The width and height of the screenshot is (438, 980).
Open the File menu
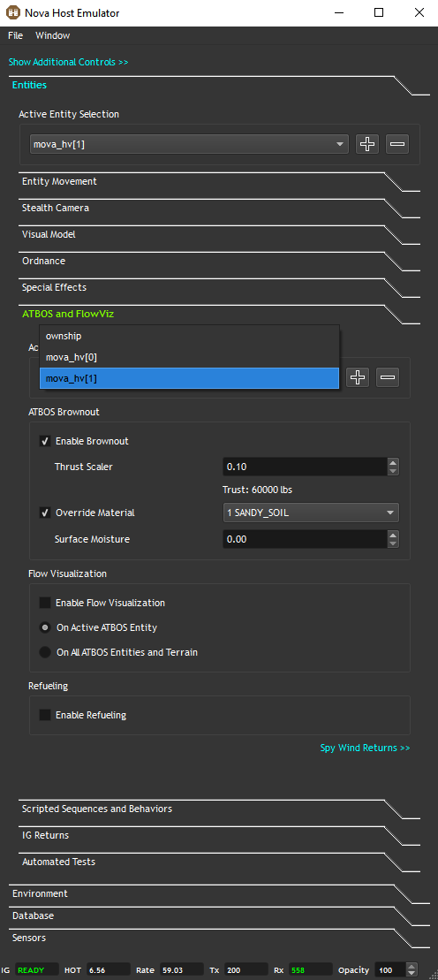coord(16,35)
